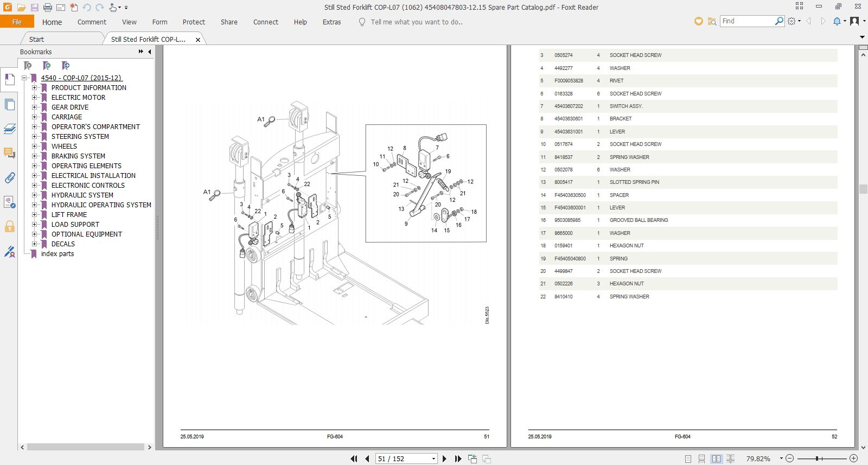Viewport: 868px width, 465px height.
Task: Open the Comments panel icon in sidebar
Action: point(9,153)
